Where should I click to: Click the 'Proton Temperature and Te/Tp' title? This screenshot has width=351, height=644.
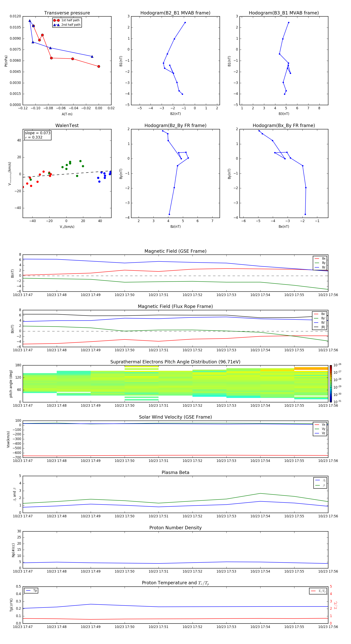[x=175, y=583]
